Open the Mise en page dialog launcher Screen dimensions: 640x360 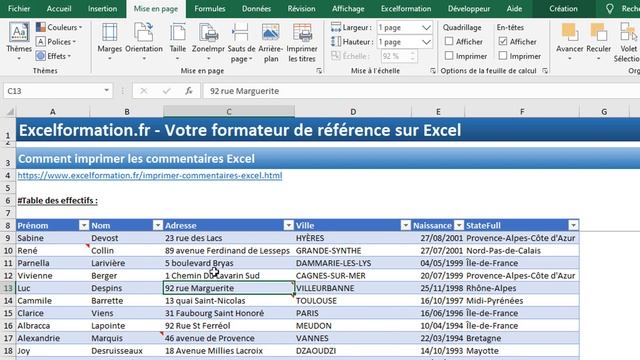(x=319, y=71)
